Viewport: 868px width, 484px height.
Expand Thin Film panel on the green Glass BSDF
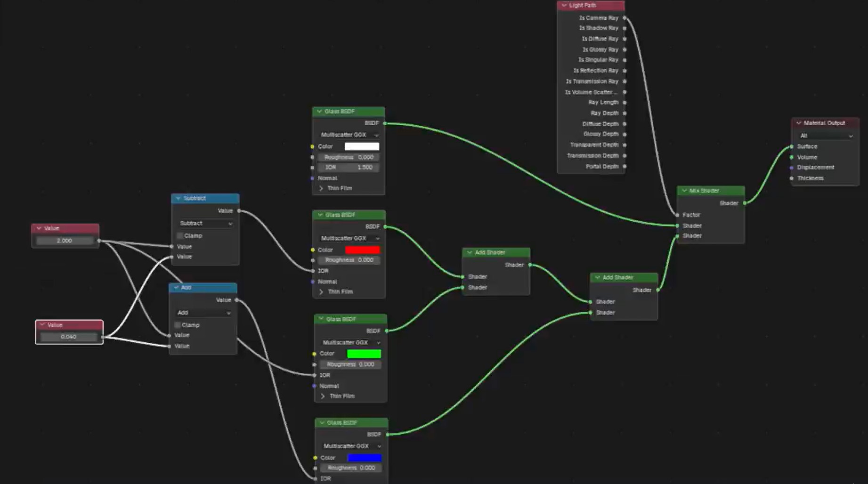[323, 396]
